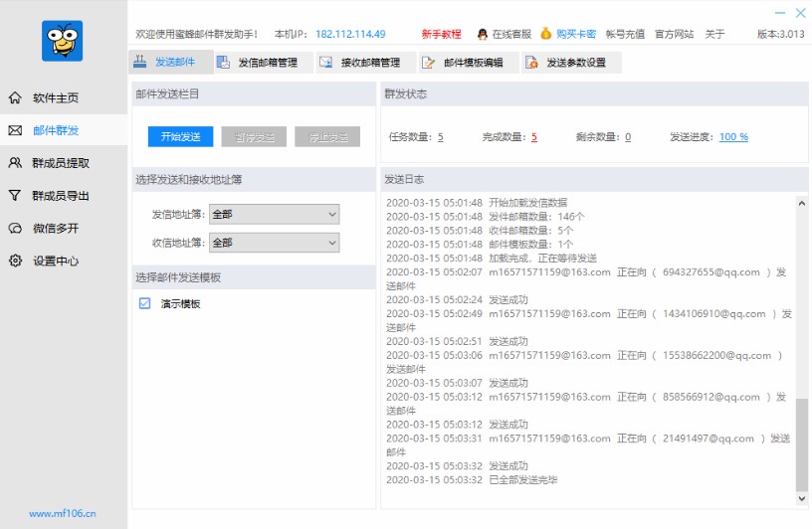812x529 pixels.
Task: Click the log scrollbar up arrow
Action: [x=802, y=204]
